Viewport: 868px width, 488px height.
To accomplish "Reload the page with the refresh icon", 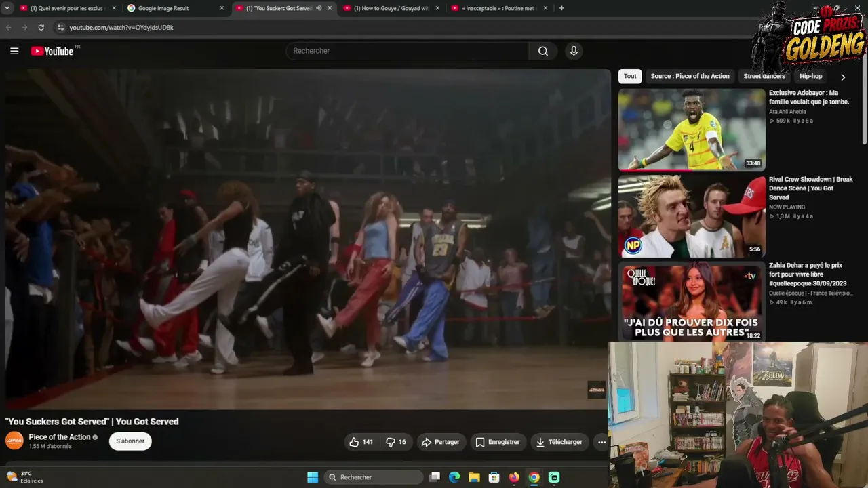I will click(x=41, y=27).
